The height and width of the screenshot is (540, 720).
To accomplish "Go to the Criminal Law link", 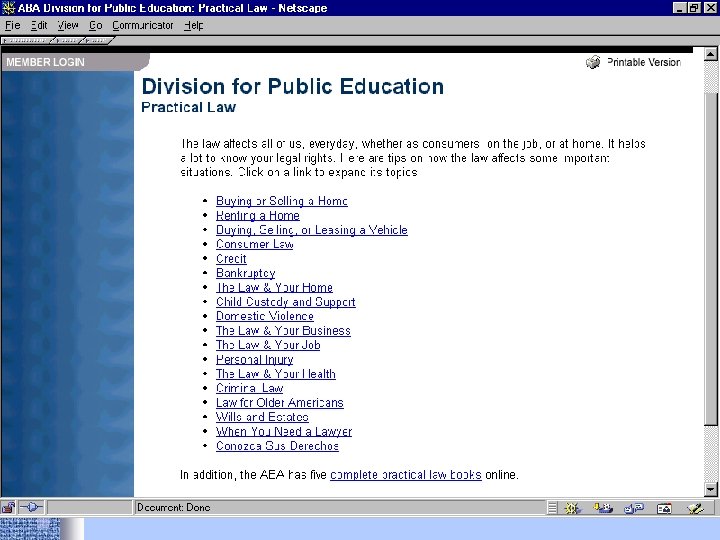I will [250, 388].
